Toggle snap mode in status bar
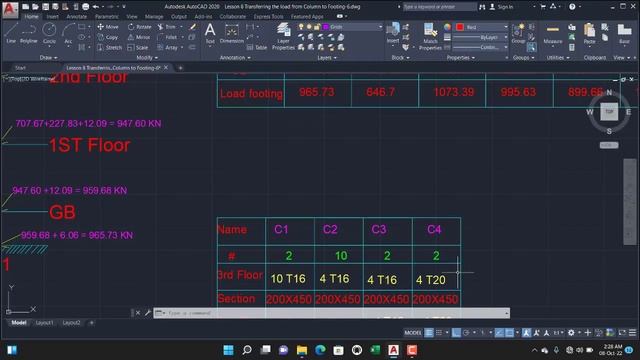Viewport: 640px width, 360px height. (439, 333)
